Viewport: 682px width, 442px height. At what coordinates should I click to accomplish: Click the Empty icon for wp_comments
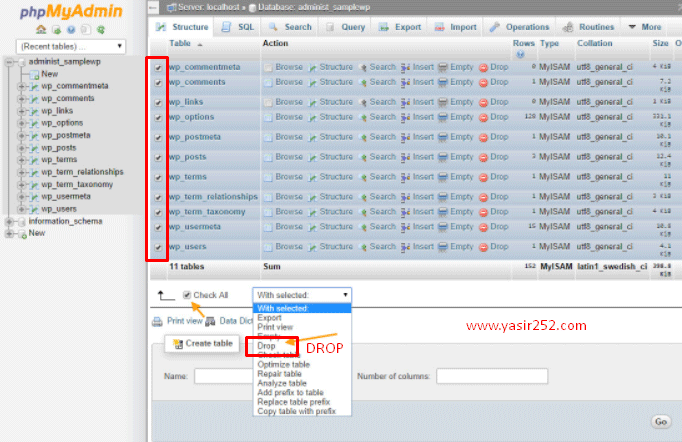point(442,82)
